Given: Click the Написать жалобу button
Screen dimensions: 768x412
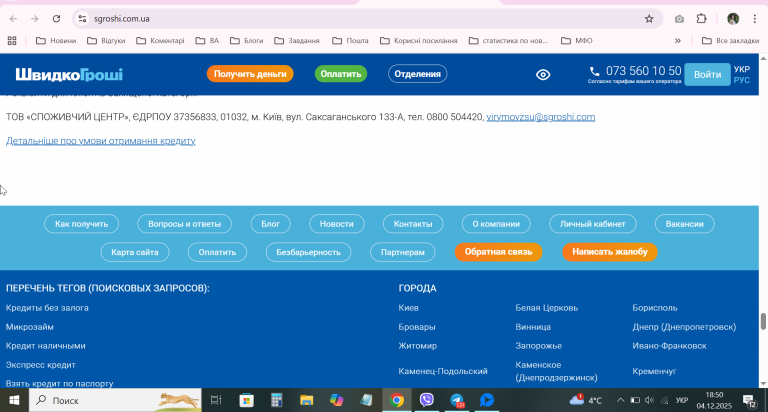Looking at the screenshot, I should point(610,252).
